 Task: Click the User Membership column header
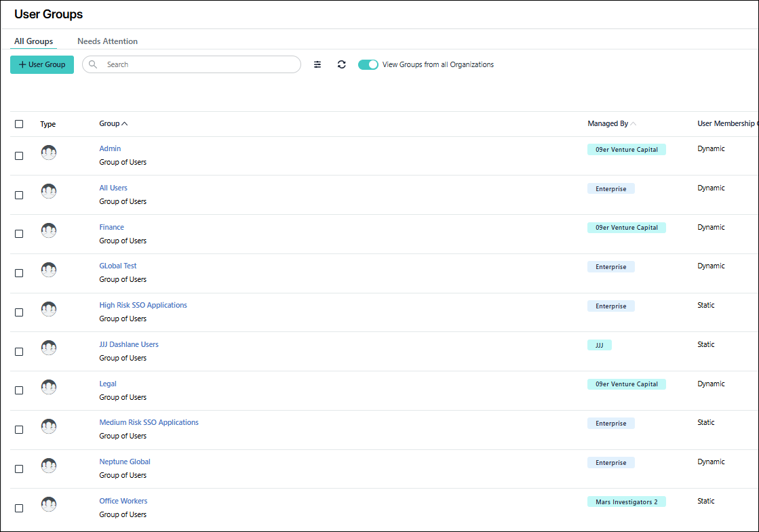tap(728, 123)
